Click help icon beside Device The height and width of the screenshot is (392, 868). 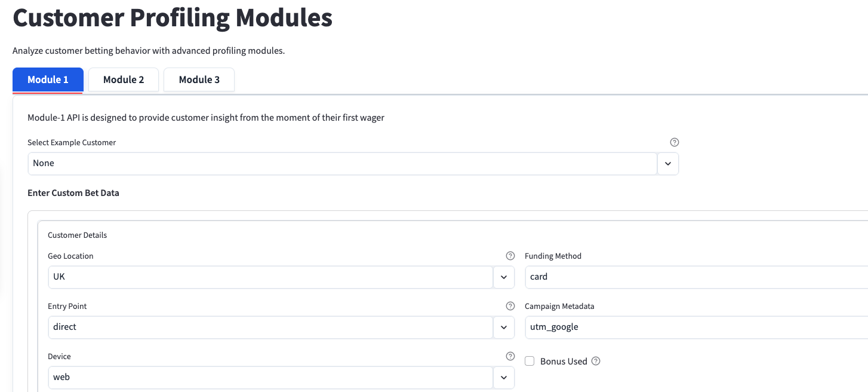pos(510,356)
